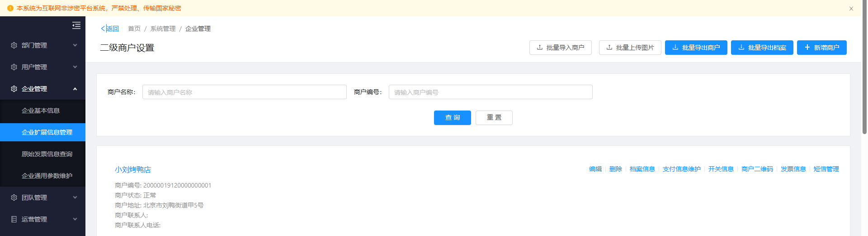Click the 团队管理 gear icon
Viewport: 868px width, 236px height.
(14, 197)
